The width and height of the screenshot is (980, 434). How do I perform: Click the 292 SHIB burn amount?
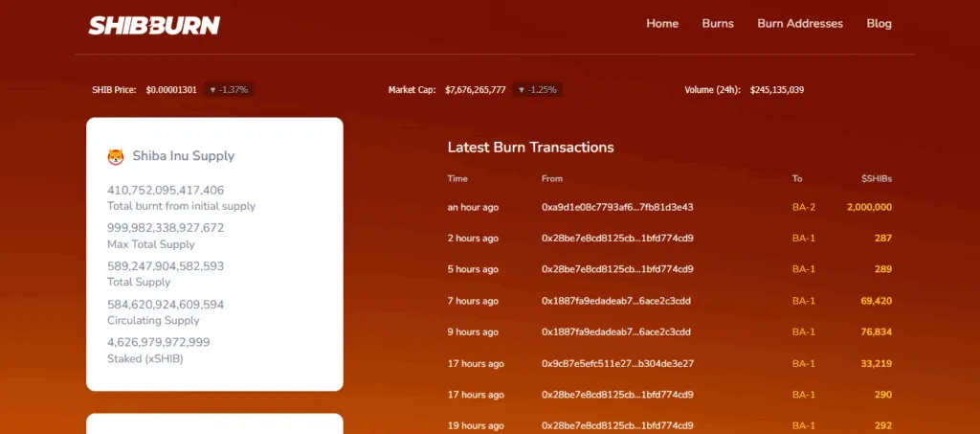click(883, 426)
